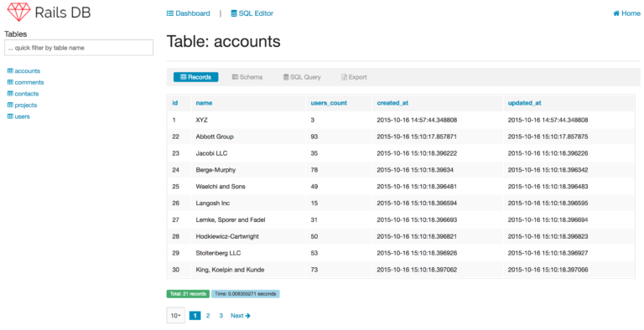Click the table icon beside users

pos(10,116)
